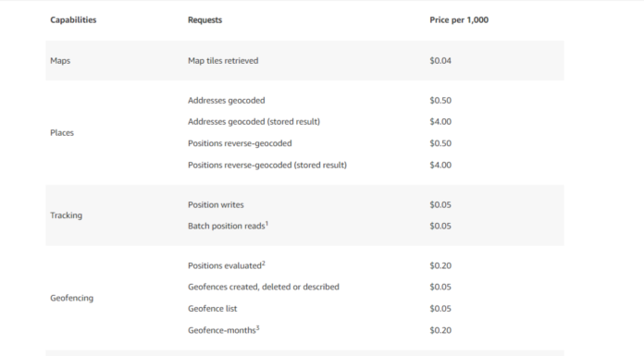The image size is (644, 356).
Task: Click Positions reverse-geocoded (stored result) entry
Action: (x=267, y=166)
